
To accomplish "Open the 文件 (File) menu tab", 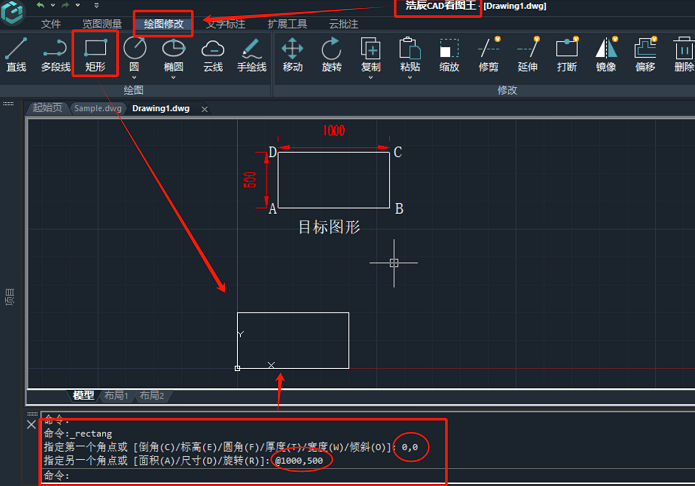I will coord(51,23).
